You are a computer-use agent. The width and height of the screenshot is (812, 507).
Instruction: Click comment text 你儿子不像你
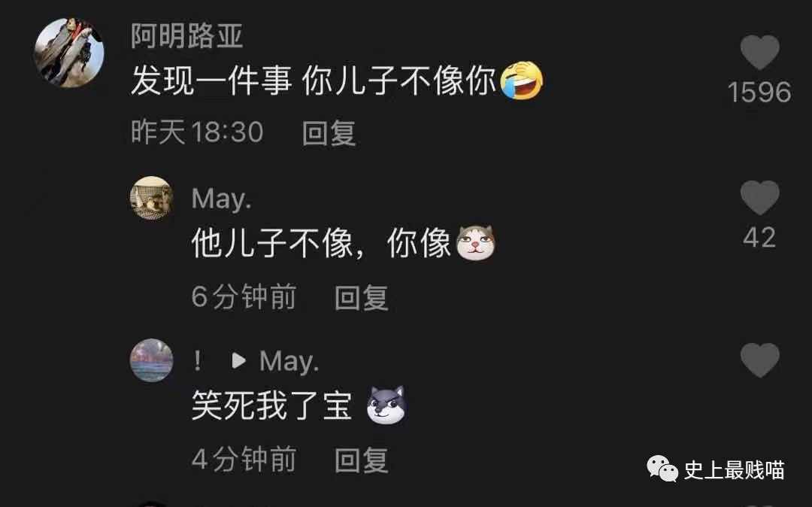click(x=399, y=80)
